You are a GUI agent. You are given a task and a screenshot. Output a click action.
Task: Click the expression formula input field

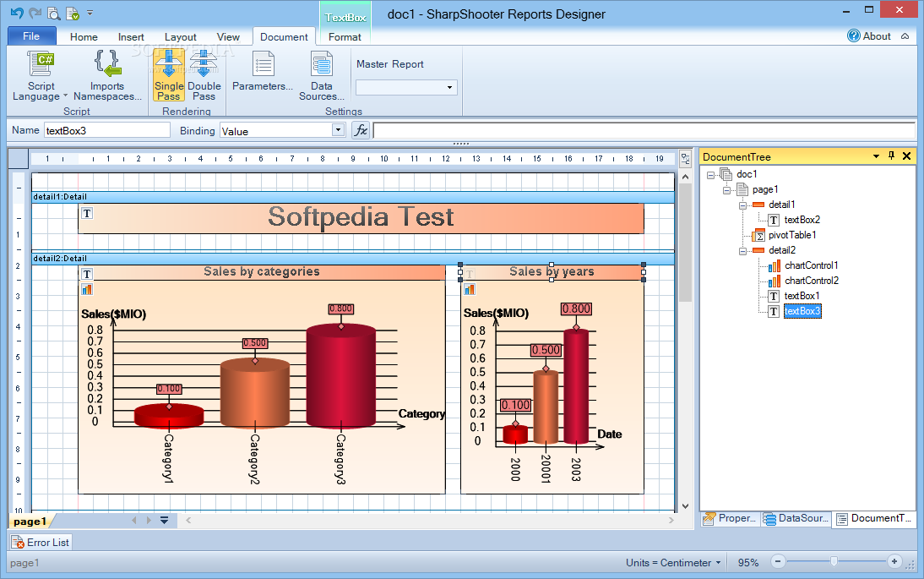(644, 130)
